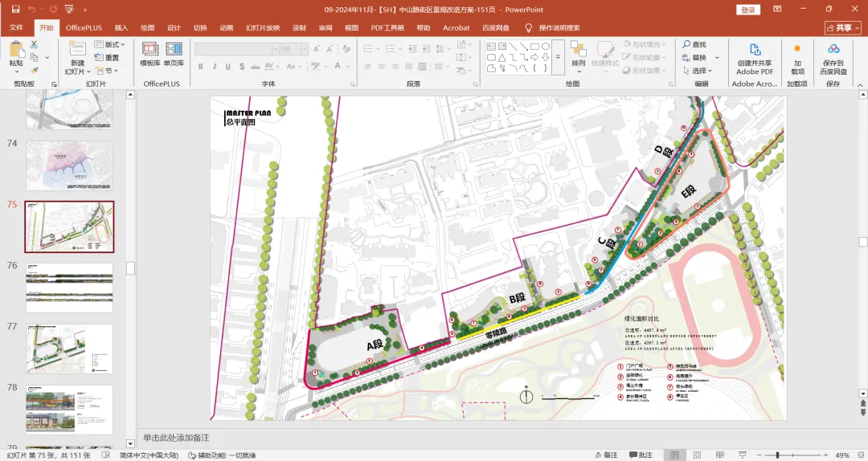Viewport: 868px width, 461px height.
Task: Toggle strikethrough abc button
Action: 256,67
